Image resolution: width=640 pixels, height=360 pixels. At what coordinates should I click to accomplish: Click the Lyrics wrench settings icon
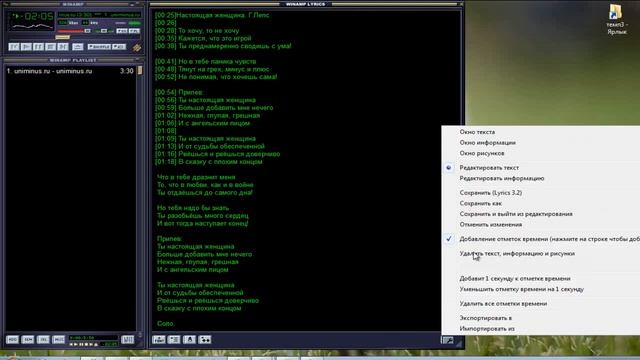tap(448, 340)
